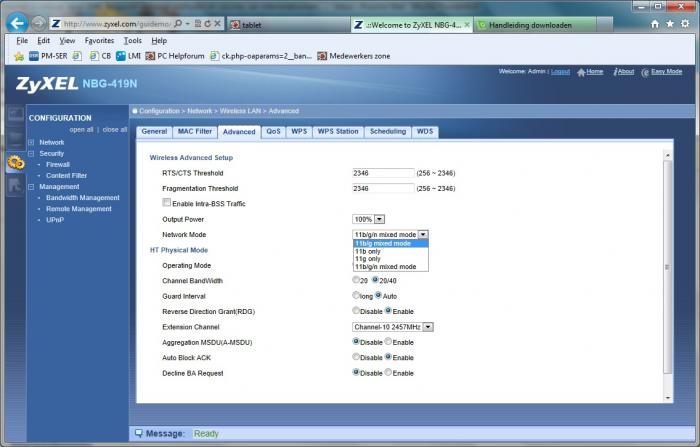Set Auto Block ACK to Disable

click(355, 356)
